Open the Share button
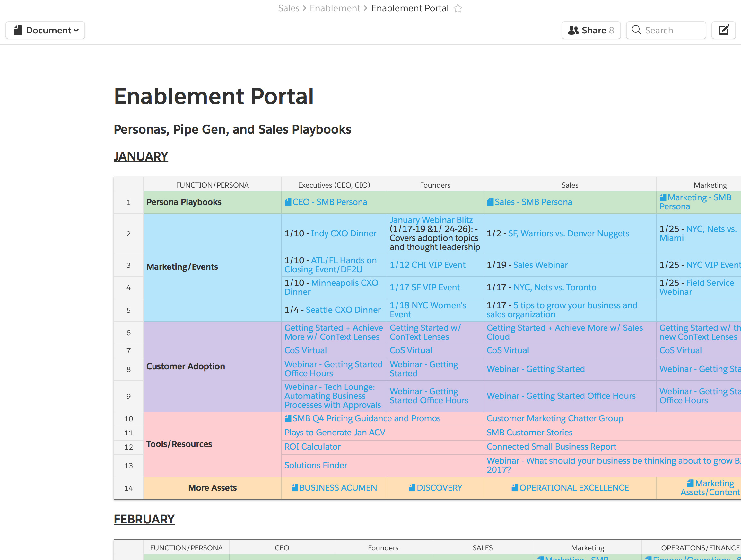 (591, 30)
